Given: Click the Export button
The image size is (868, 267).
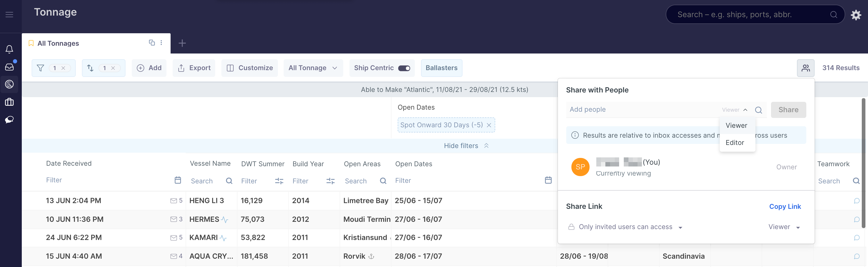Looking at the screenshot, I should tap(194, 68).
